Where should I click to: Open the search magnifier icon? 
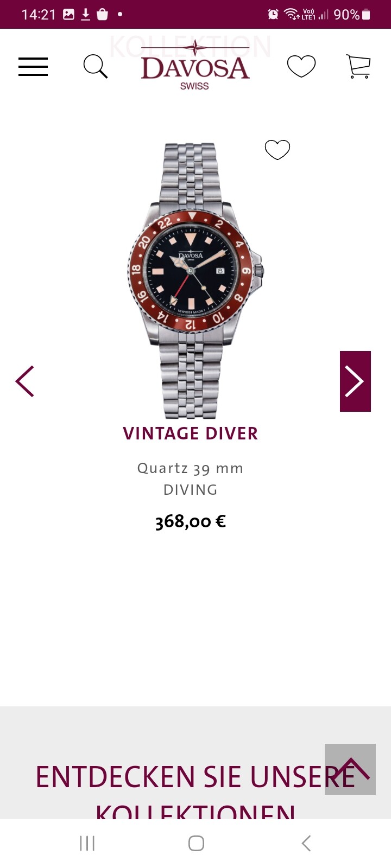pos(96,67)
